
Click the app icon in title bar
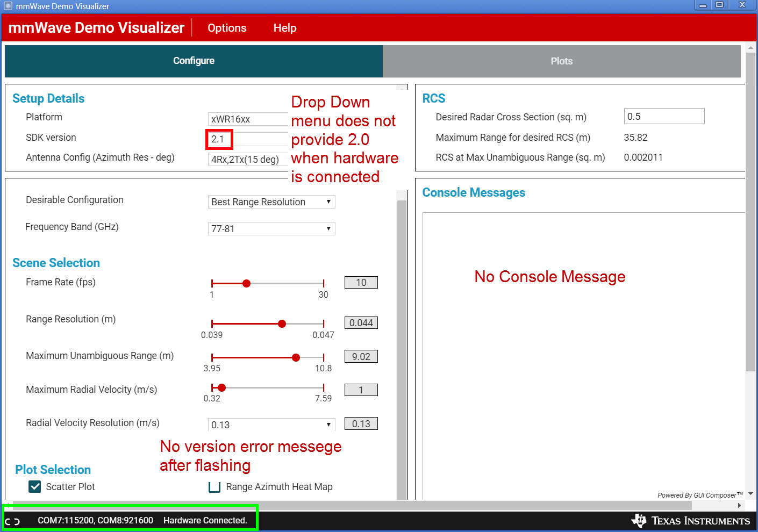[8, 6]
